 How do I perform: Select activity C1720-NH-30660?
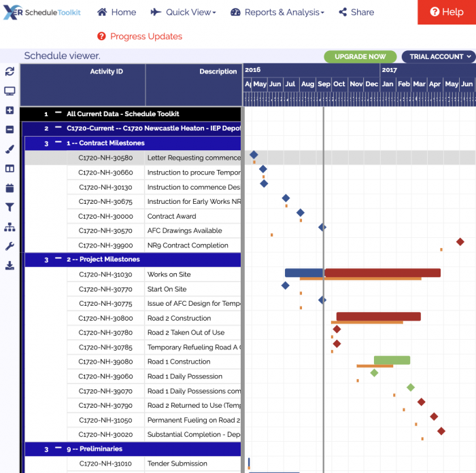pos(105,173)
